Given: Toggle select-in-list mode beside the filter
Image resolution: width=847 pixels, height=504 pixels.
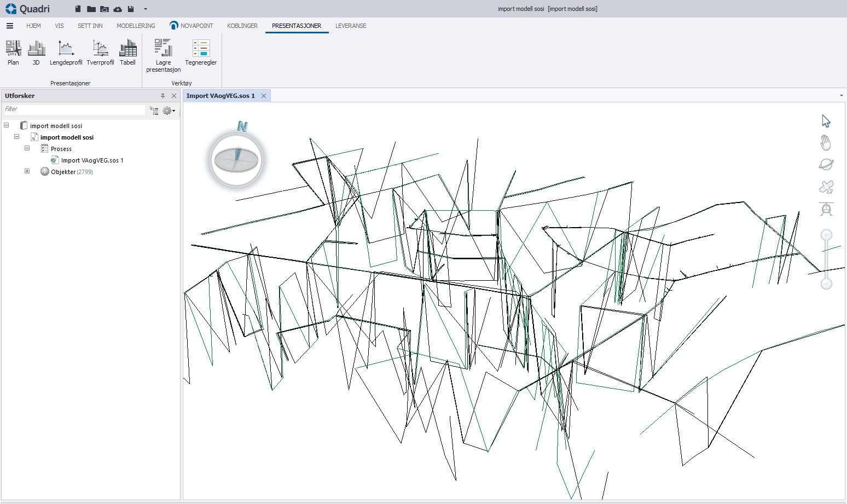Looking at the screenshot, I should point(154,111).
